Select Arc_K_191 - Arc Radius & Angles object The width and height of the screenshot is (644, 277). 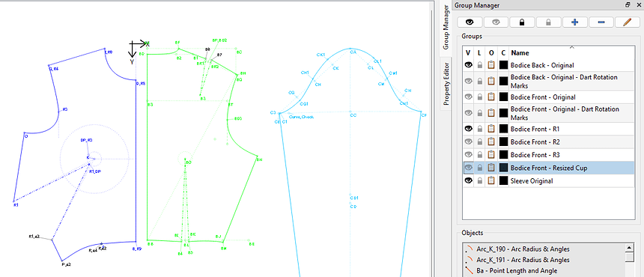pos(523,260)
